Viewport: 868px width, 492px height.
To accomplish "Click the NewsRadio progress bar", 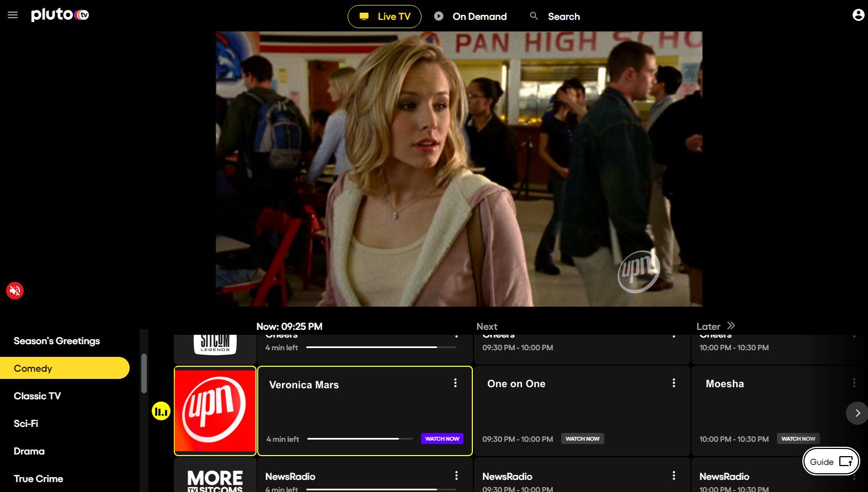I will (x=381, y=489).
